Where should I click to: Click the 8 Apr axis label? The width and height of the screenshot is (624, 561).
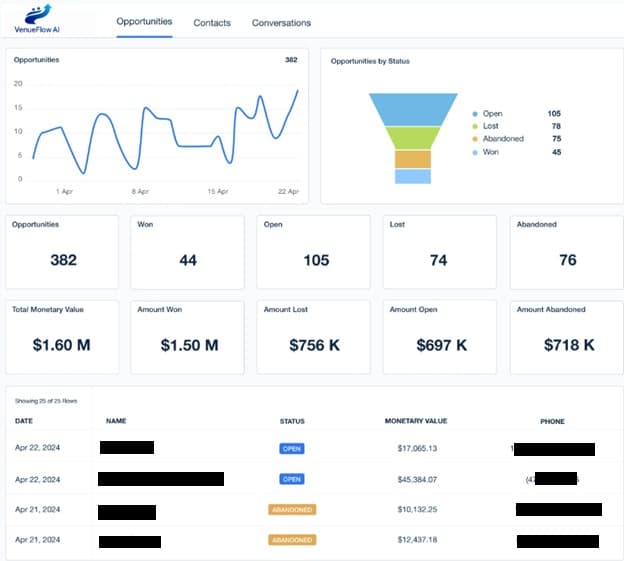pos(140,191)
